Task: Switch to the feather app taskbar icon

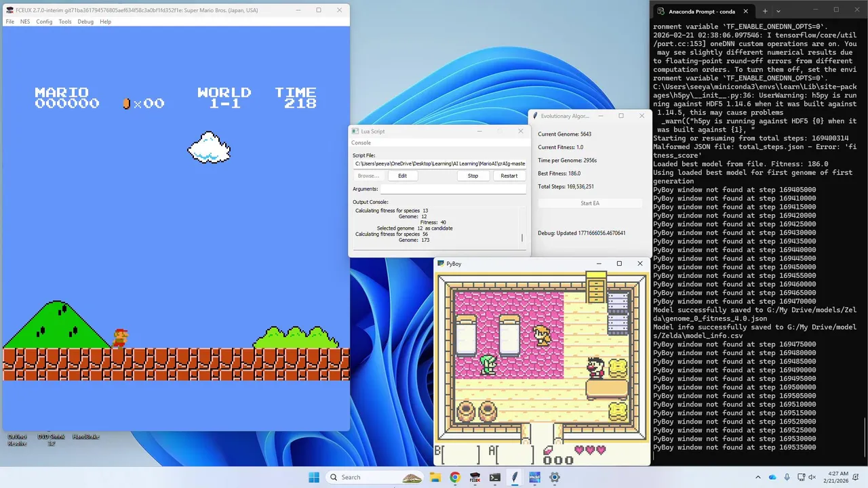Action: coord(515,477)
